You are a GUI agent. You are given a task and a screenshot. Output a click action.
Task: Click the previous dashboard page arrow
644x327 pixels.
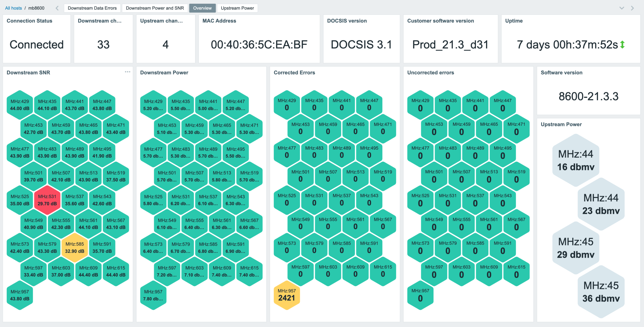(x=57, y=8)
